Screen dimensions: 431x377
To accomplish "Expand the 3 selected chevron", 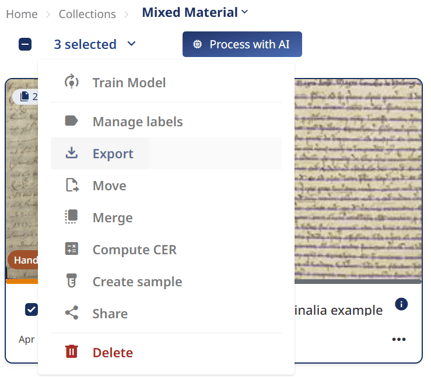I will tap(132, 44).
